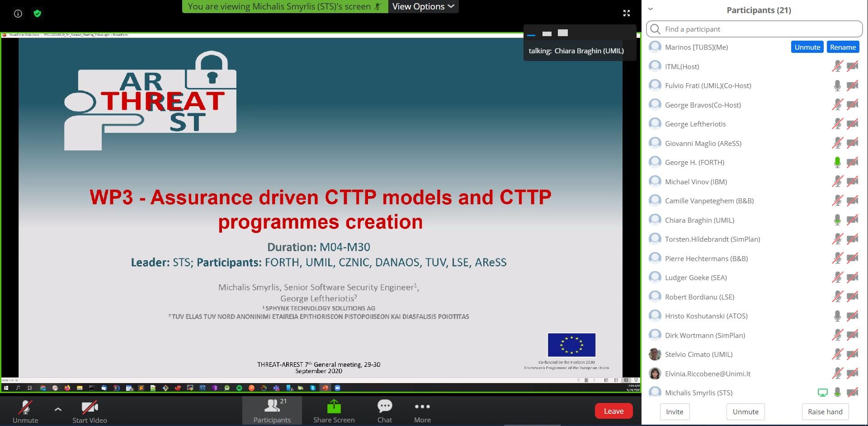868x426 pixels.
Task: Click Stelvio Cimato's profile photo
Action: 655,354
